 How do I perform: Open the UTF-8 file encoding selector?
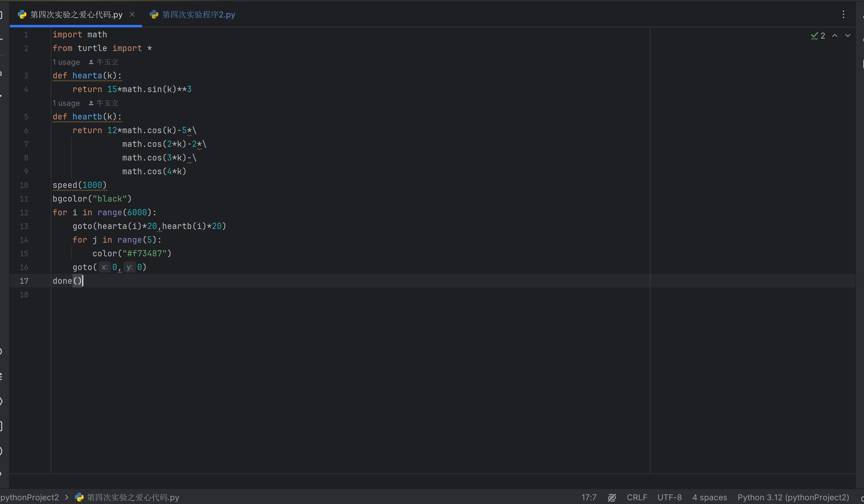coord(670,497)
